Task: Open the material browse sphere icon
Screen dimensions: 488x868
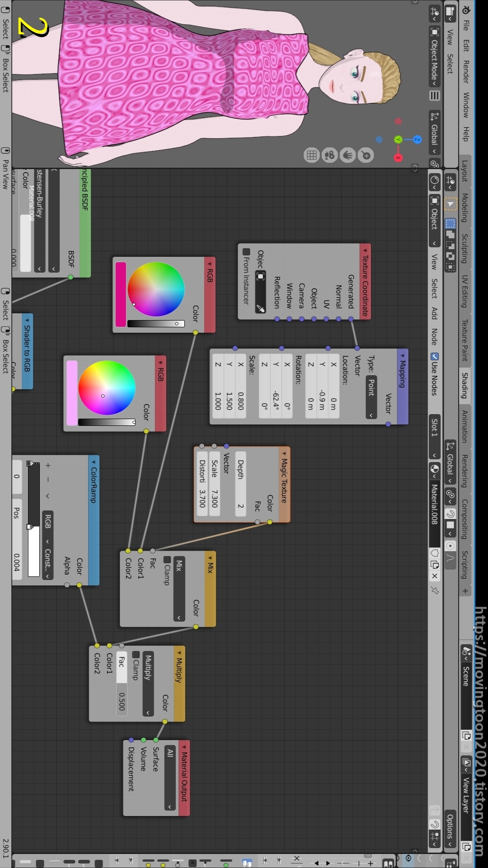Action: pyautogui.click(x=434, y=471)
